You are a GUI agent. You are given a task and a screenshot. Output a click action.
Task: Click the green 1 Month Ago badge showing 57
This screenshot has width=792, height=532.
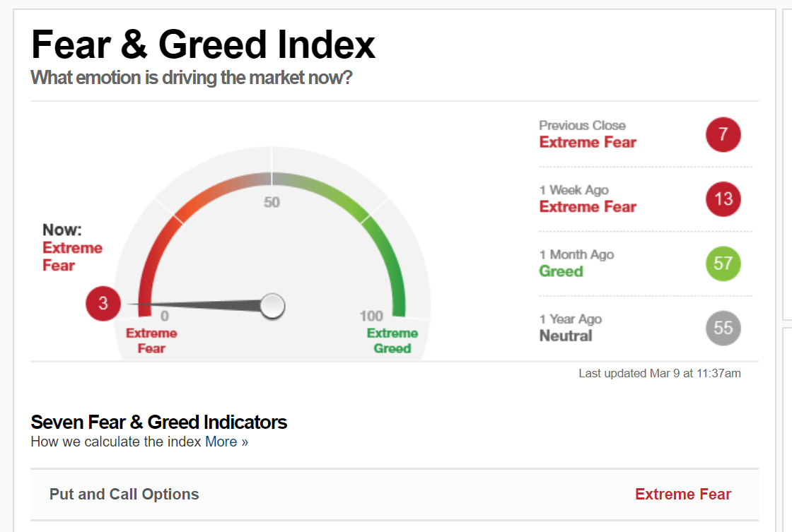tap(723, 264)
